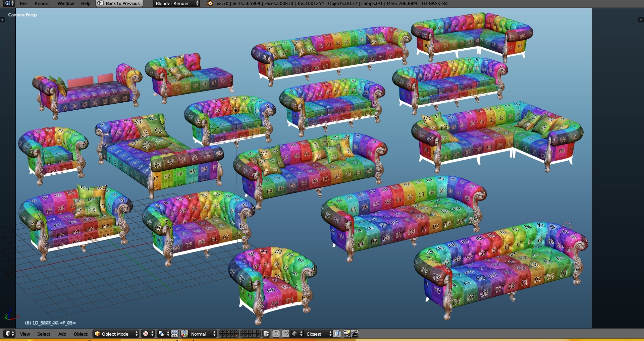Viewport: 644px width, 341px height.
Task: Open the transform orientation Normal dropdown
Action: click(199, 334)
